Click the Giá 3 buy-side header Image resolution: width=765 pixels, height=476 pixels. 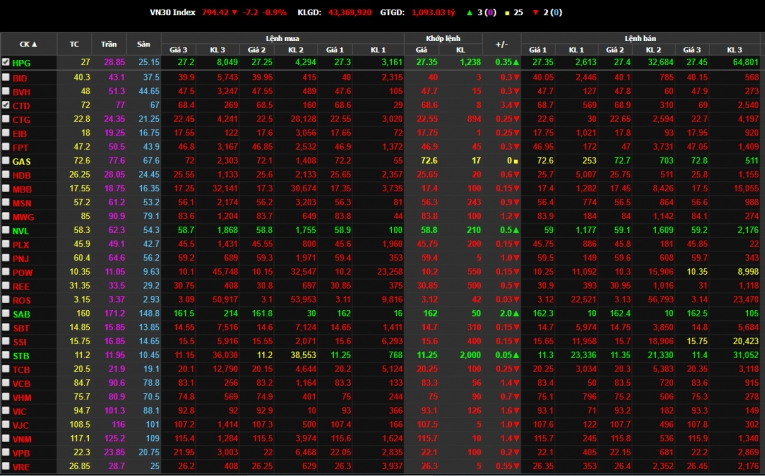coord(178,50)
